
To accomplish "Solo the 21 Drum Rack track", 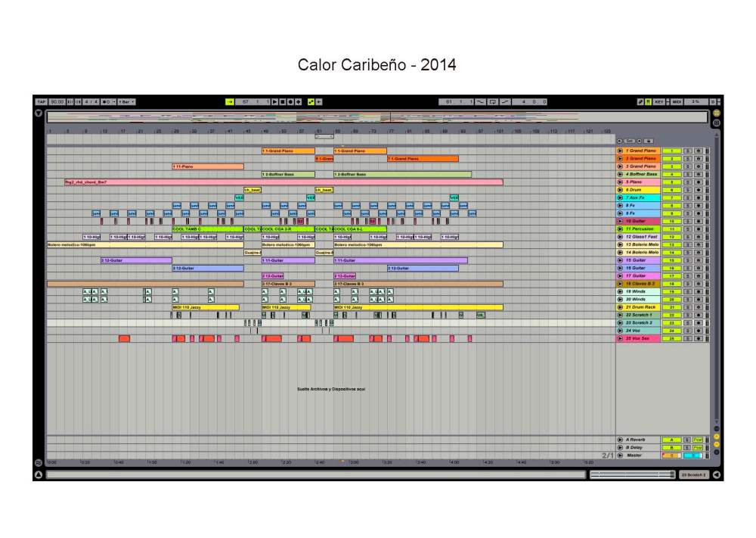I will pos(687,308).
